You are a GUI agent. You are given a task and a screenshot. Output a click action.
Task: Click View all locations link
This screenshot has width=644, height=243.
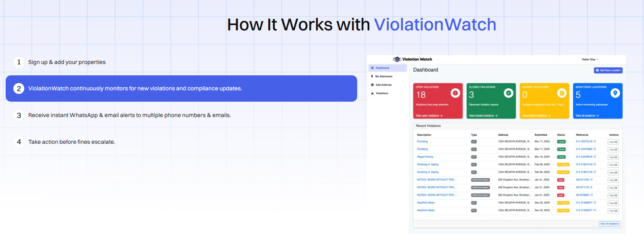tap(587, 115)
